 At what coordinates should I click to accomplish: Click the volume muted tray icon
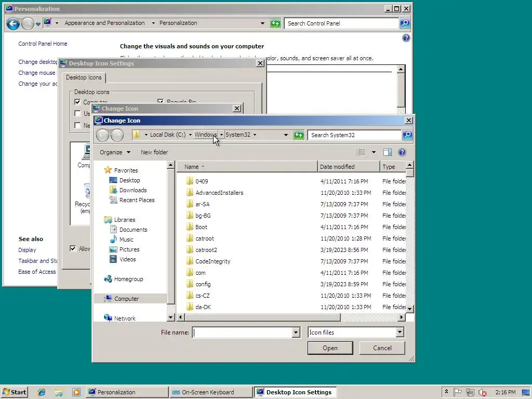[x=482, y=392]
